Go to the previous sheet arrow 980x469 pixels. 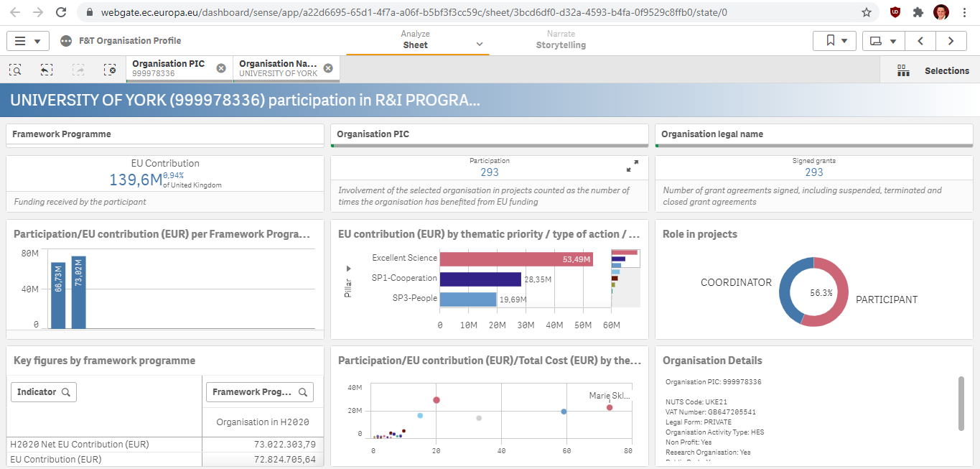920,41
